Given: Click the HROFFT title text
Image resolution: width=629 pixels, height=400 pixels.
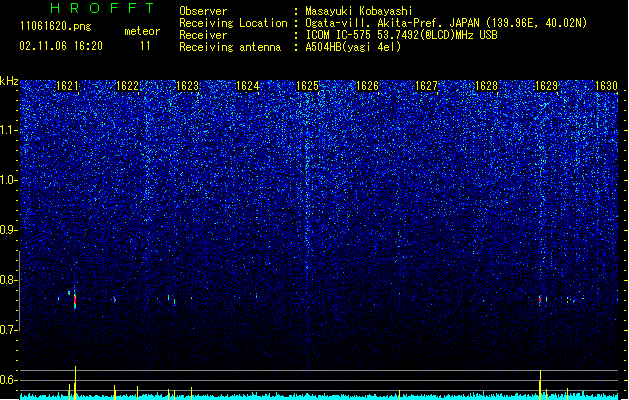Looking at the screenshot, I should click(x=102, y=8).
